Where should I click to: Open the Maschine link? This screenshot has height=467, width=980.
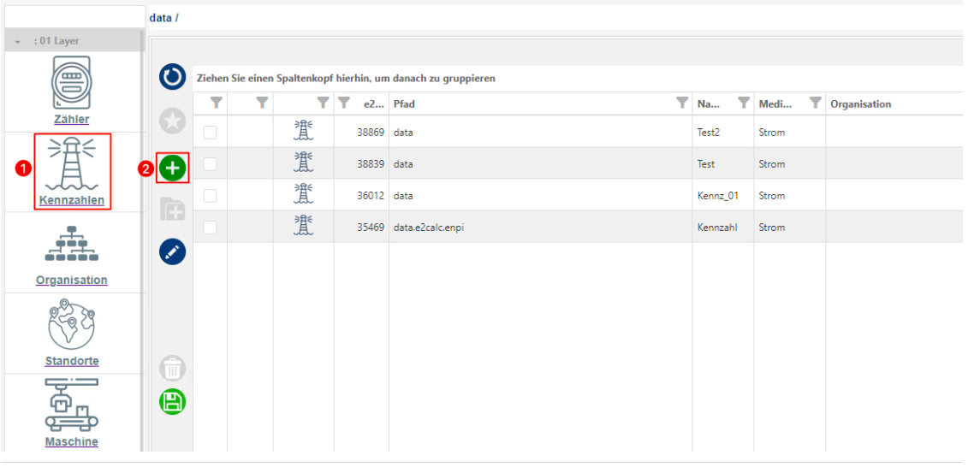71,441
